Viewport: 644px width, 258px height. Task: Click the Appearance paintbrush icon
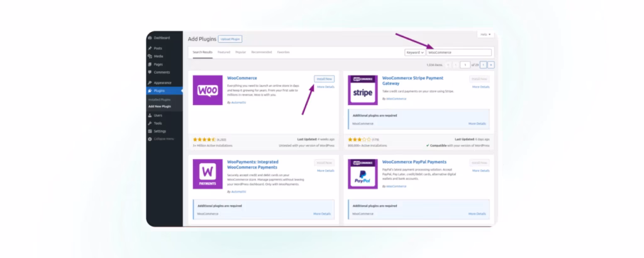click(x=150, y=82)
